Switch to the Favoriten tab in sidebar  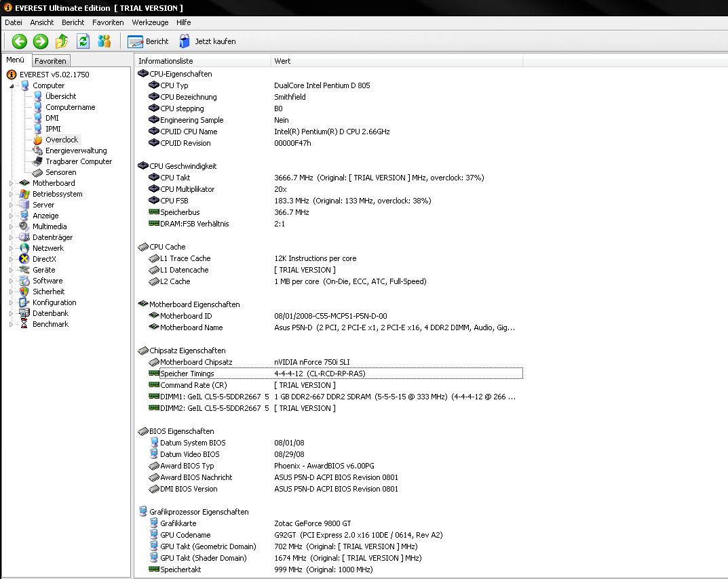point(51,61)
